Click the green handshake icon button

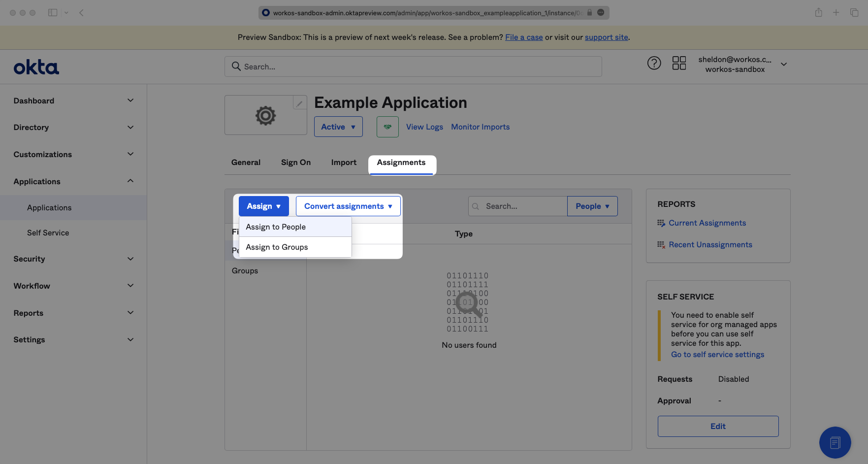point(387,127)
